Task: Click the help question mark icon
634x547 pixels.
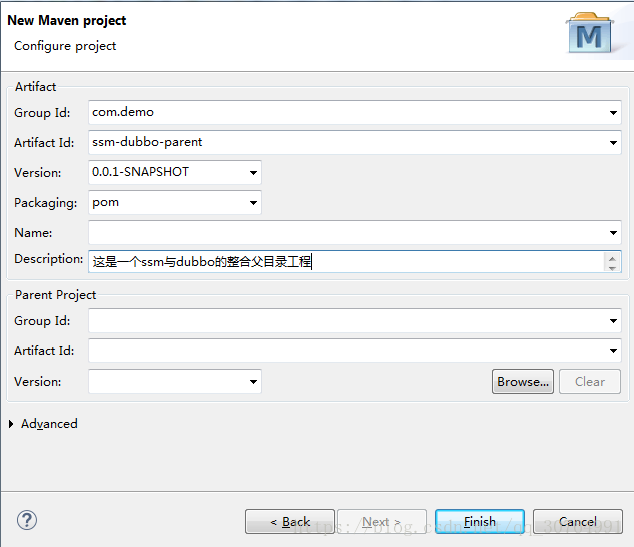Action: point(27,520)
